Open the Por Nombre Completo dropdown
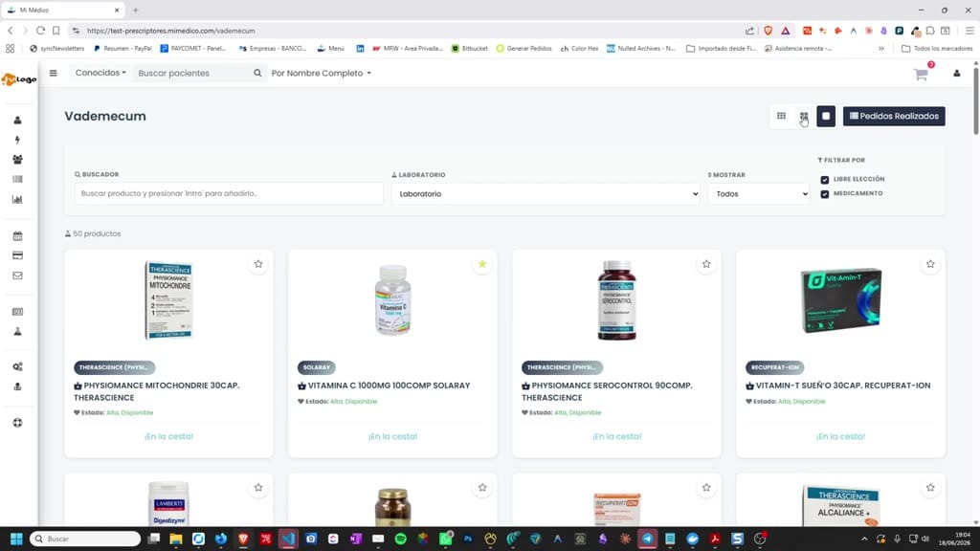 [x=322, y=73]
